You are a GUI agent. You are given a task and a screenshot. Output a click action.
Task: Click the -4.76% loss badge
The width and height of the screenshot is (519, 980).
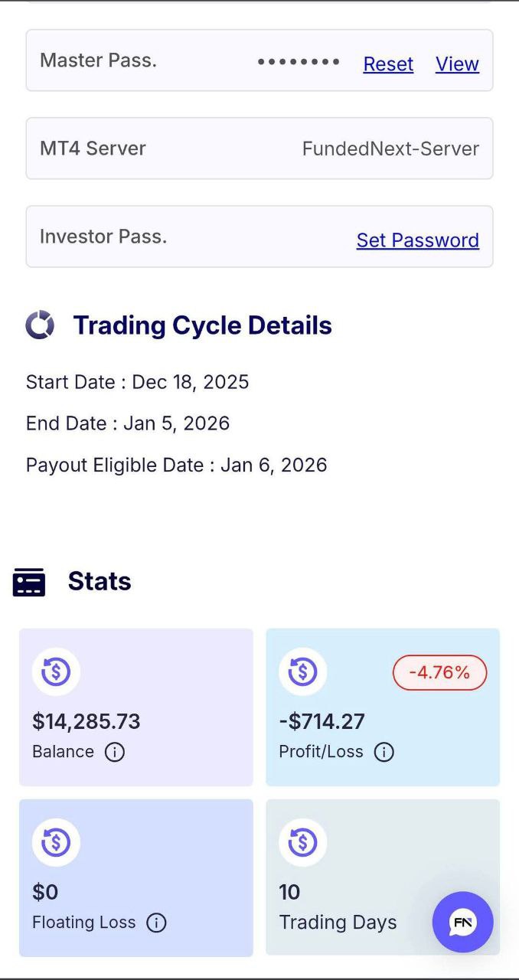pos(439,673)
